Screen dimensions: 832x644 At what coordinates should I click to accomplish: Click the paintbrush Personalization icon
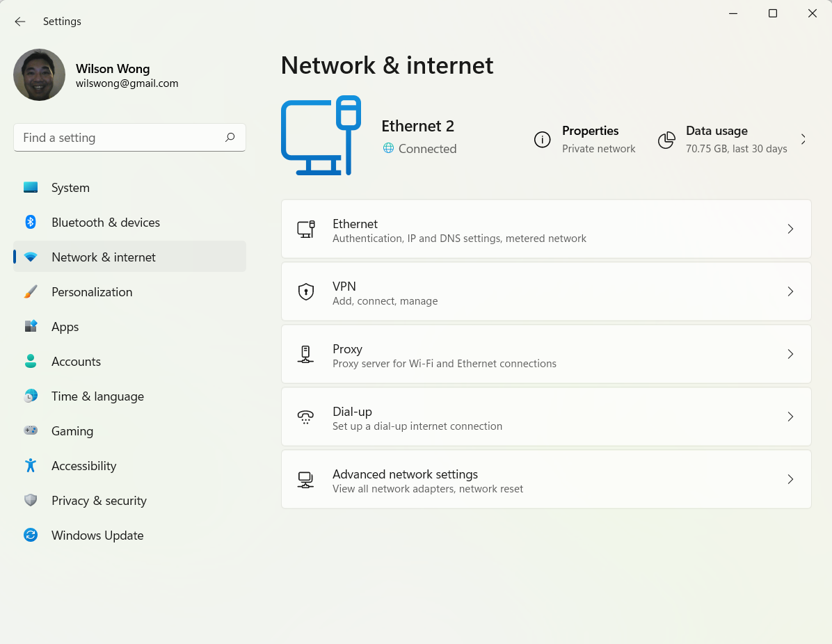click(x=31, y=292)
